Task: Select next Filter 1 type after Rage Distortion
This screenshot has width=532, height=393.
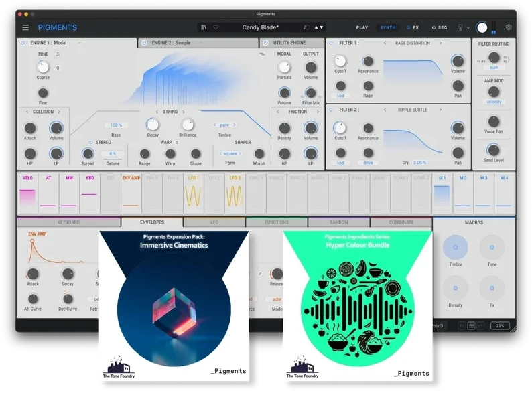Action: coord(440,43)
